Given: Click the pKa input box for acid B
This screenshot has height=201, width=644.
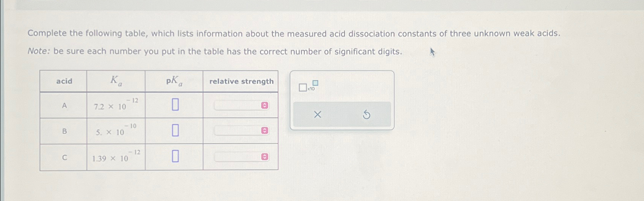Looking at the screenshot, I should [x=175, y=130].
